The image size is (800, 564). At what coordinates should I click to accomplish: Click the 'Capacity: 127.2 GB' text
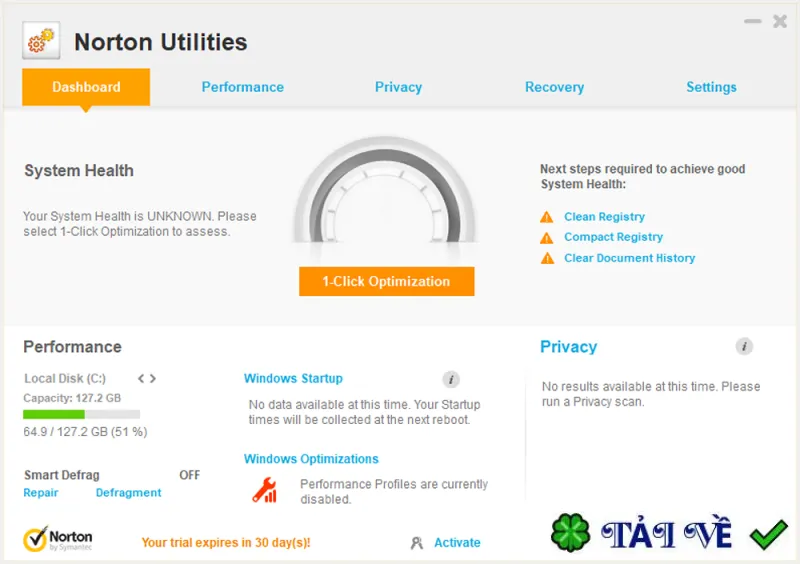pos(72,398)
